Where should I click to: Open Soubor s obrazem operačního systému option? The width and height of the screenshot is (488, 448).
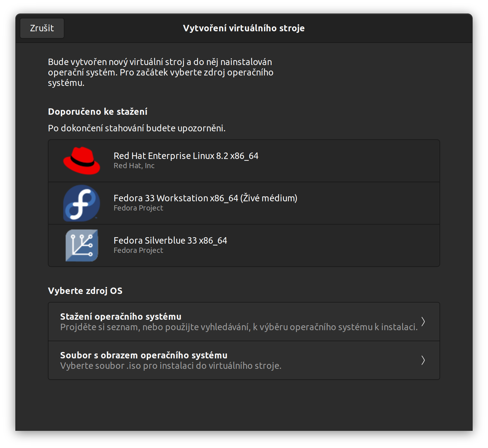coord(244,360)
